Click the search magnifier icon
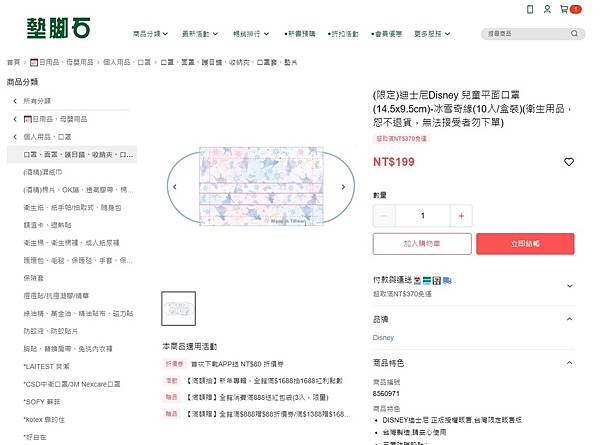This screenshot has height=445, width=600. (x=574, y=34)
